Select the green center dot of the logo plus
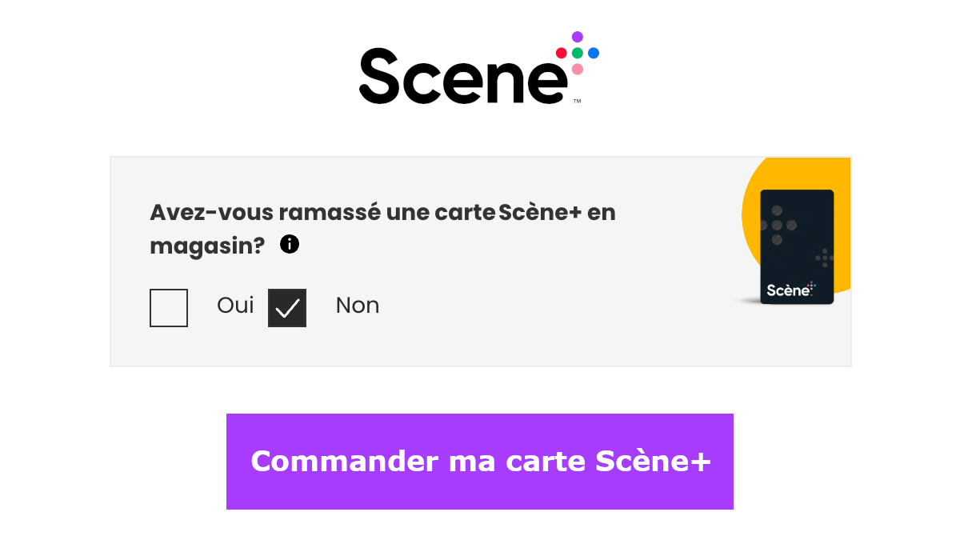 [578, 53]
